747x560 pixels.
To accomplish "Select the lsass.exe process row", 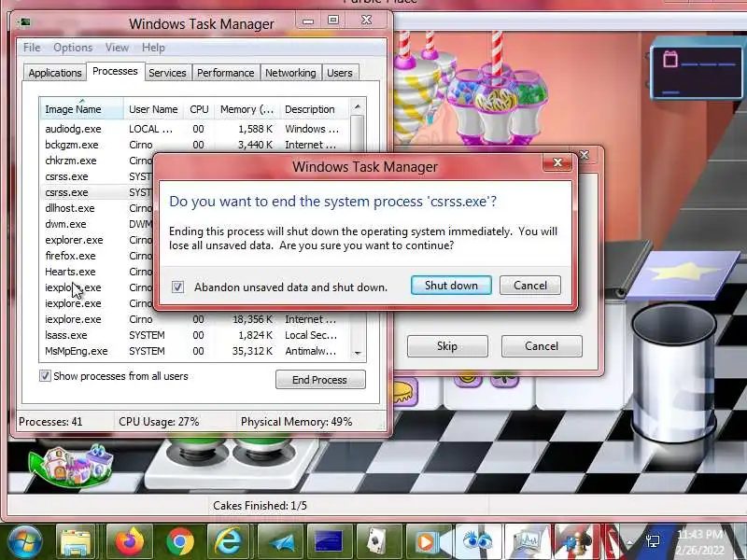I will pos(194,335).
